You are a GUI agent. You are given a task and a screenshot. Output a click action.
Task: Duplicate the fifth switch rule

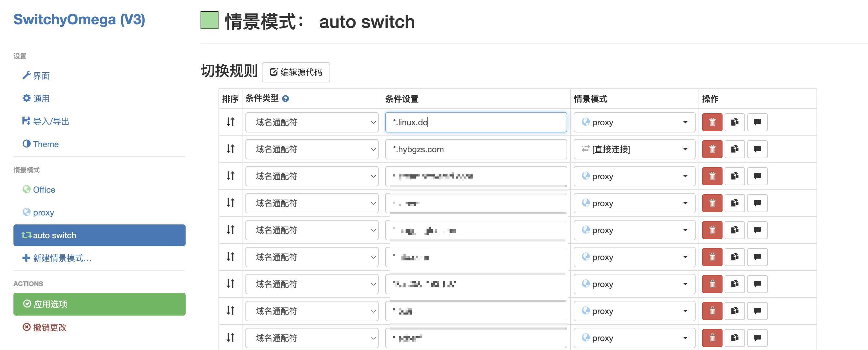click(x=735, y=230)
